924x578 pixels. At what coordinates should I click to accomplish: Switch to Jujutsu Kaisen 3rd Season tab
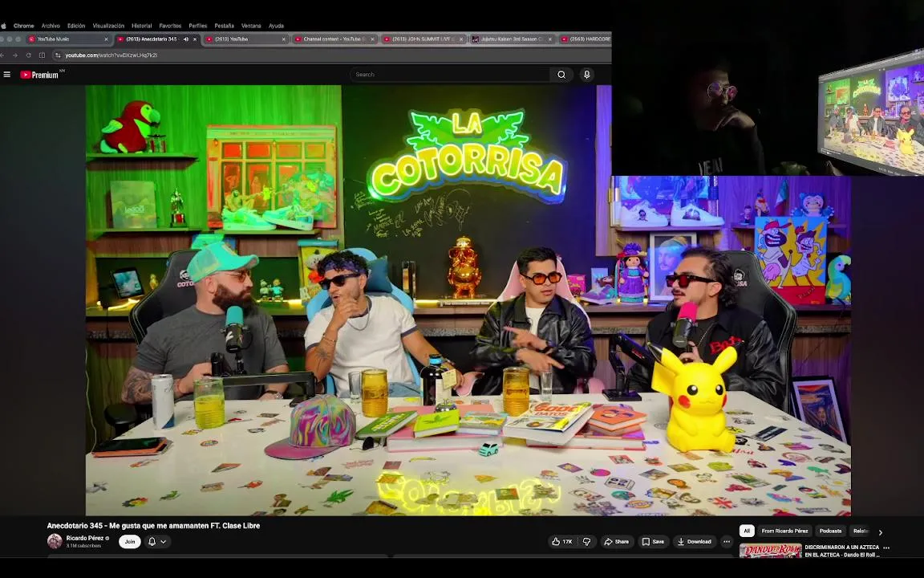coord(512,39)
